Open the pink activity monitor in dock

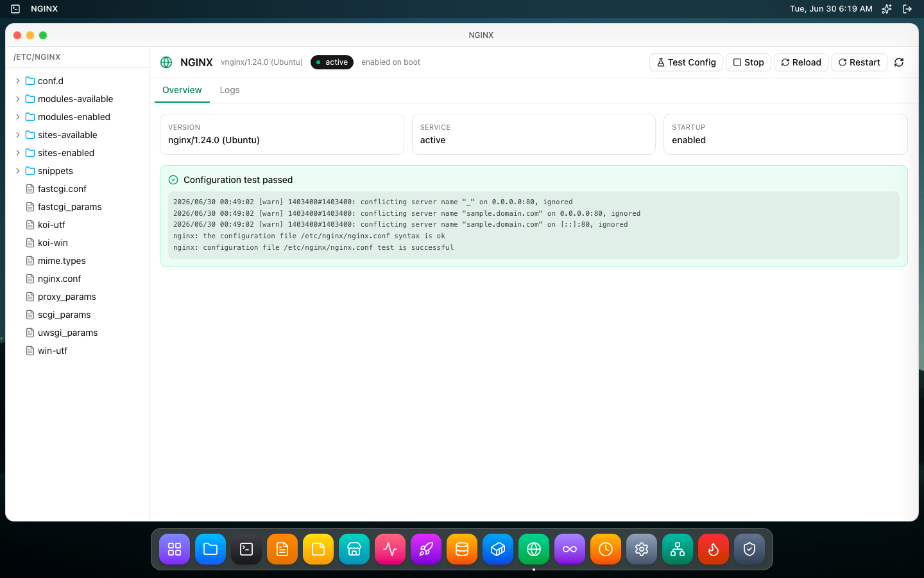[390, 549]
